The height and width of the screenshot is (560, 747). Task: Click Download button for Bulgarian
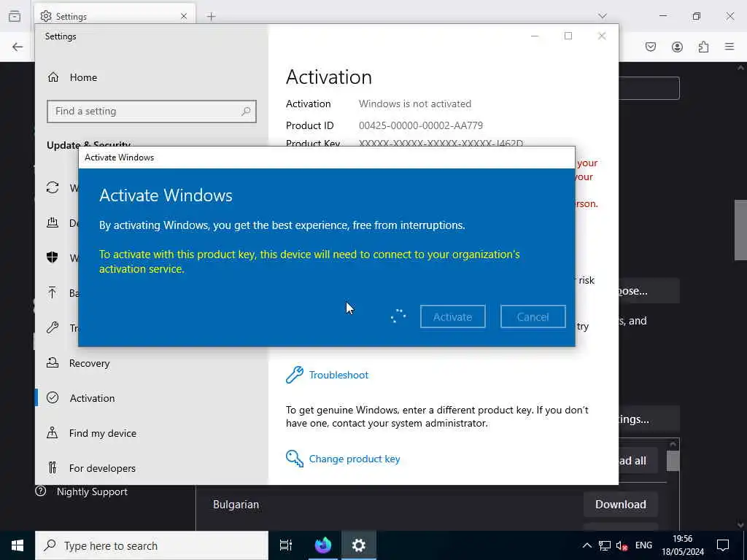coord(621,505)
